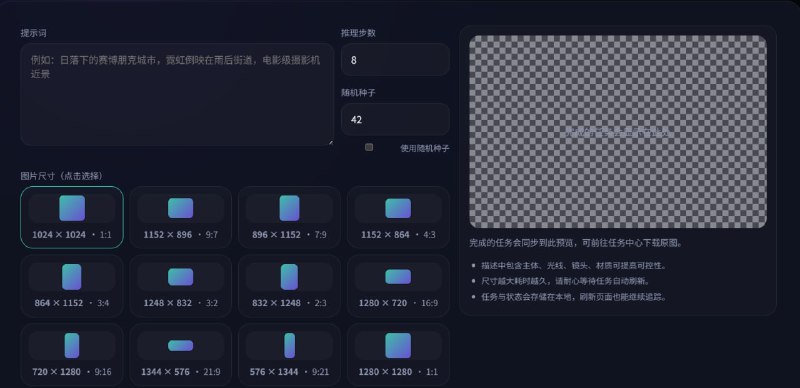Screen dimensions: 800x388
Task: Choose the 1280 × 1280 1:1 size card
Action: click(x=398, y=354)
